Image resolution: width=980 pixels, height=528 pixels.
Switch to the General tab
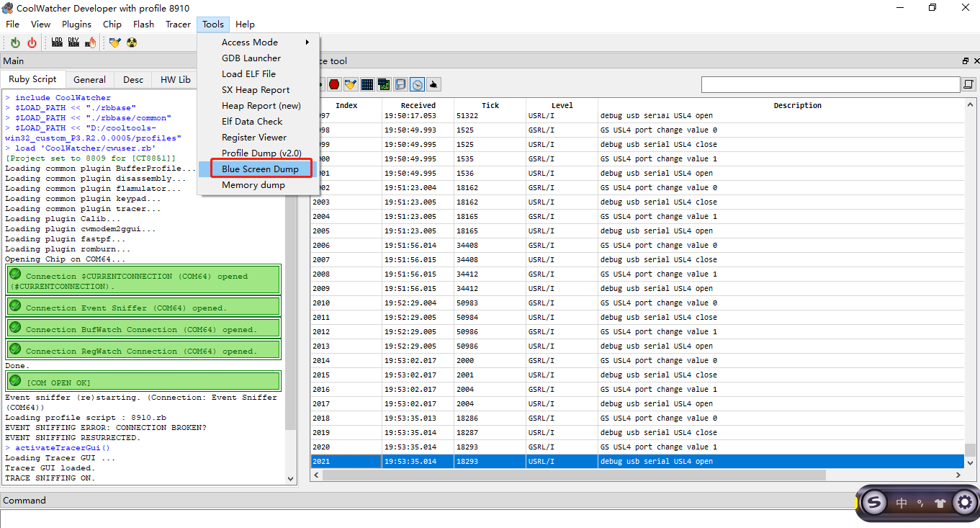click(x=90, y=80)
